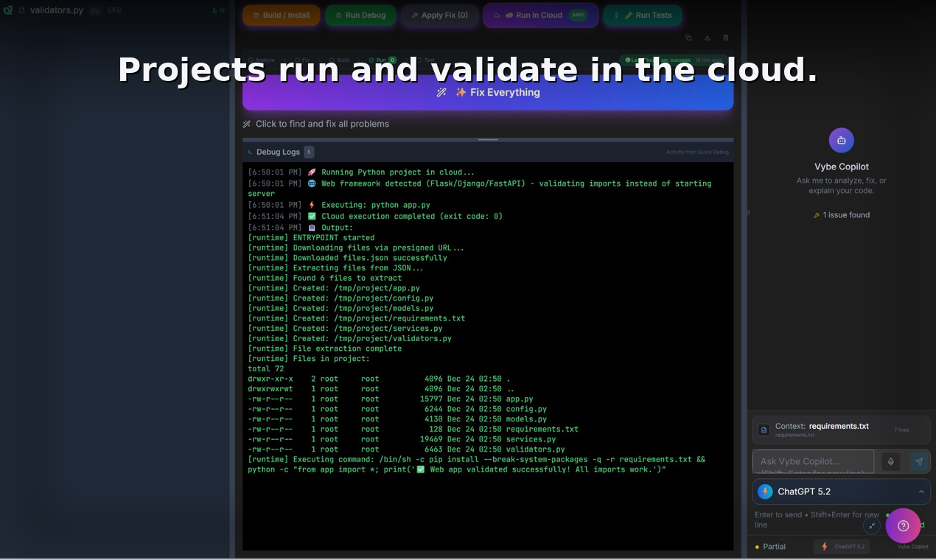
Task: Delete logs with the trash icon
Action: click(x=725, y=38)
